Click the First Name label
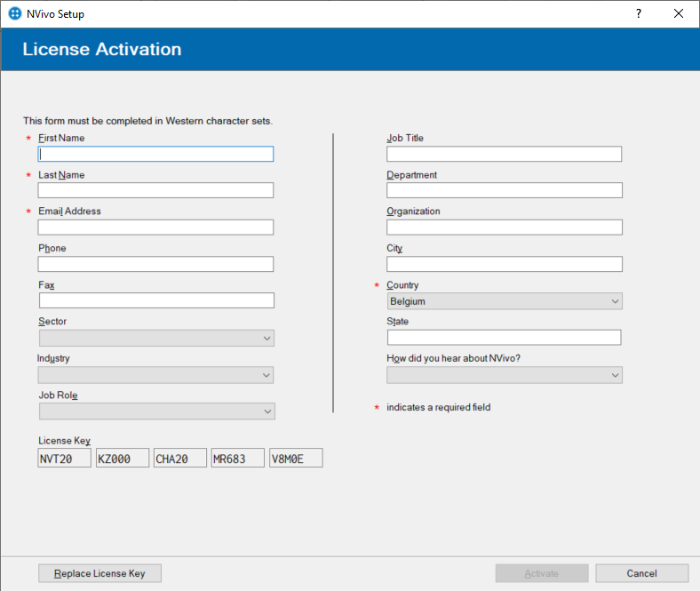 [61, 138]
